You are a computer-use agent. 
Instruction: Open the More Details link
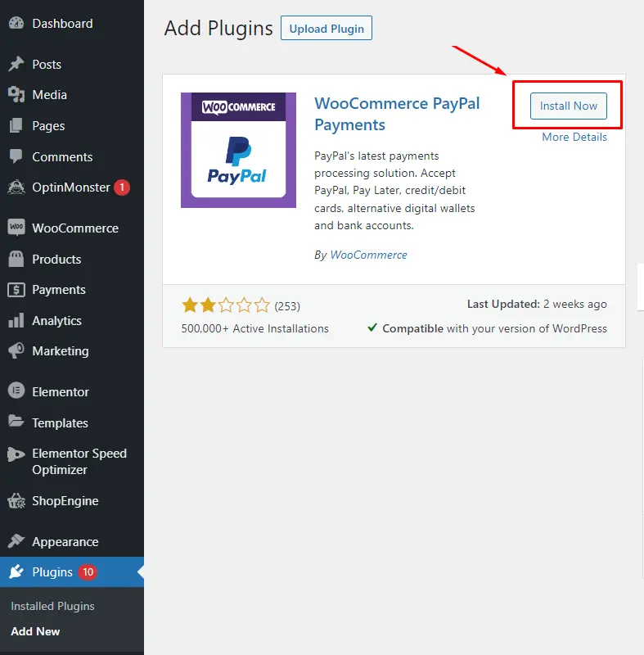click(x=574, y=137)
